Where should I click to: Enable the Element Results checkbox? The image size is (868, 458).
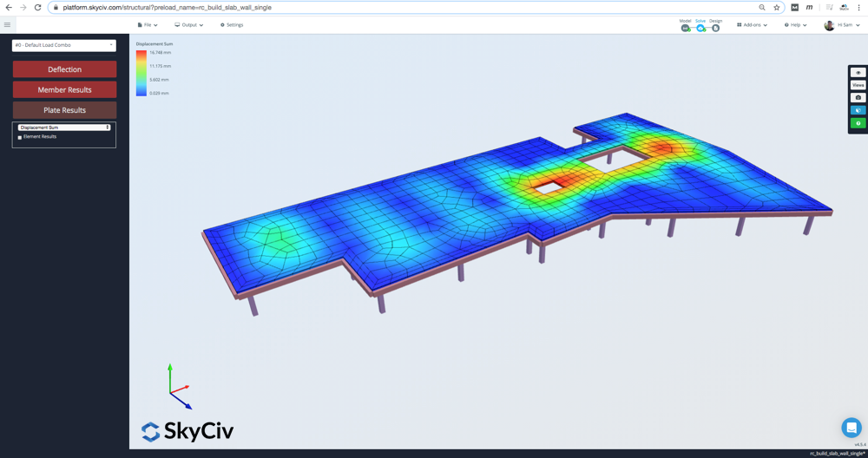[20, 137]
